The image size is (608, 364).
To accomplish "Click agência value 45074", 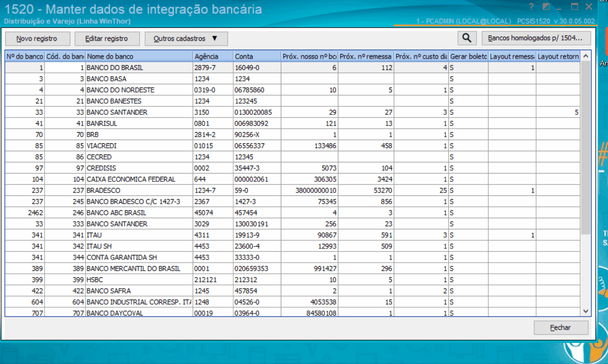I will pyautogui.click(x=204, y=212).
